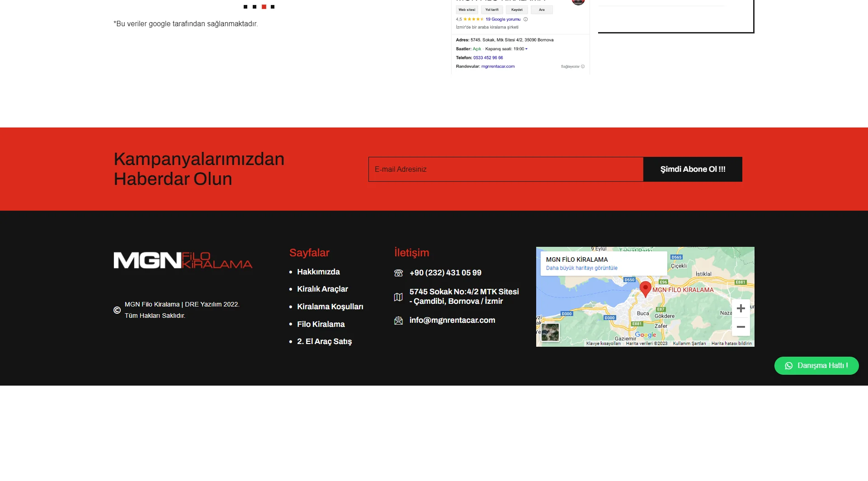
Task: Click the MGN Filo Kiralama footer logo
Action: pyautogui.click(x=183, y=260)
